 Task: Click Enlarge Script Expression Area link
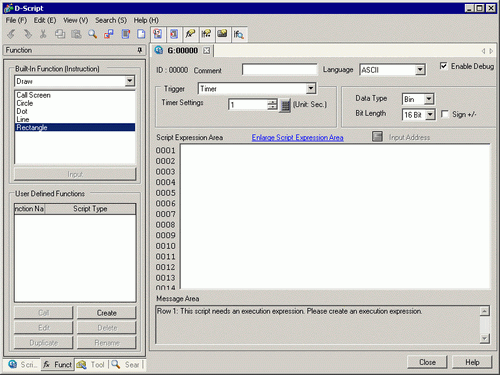point(297,137)
